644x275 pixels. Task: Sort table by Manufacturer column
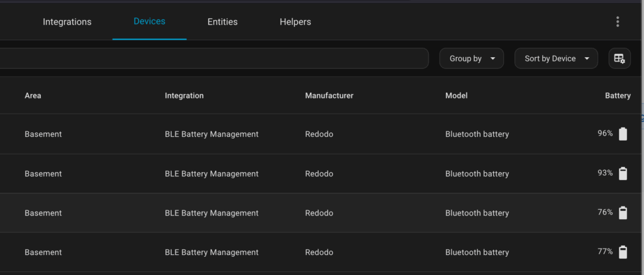[329, 95]
